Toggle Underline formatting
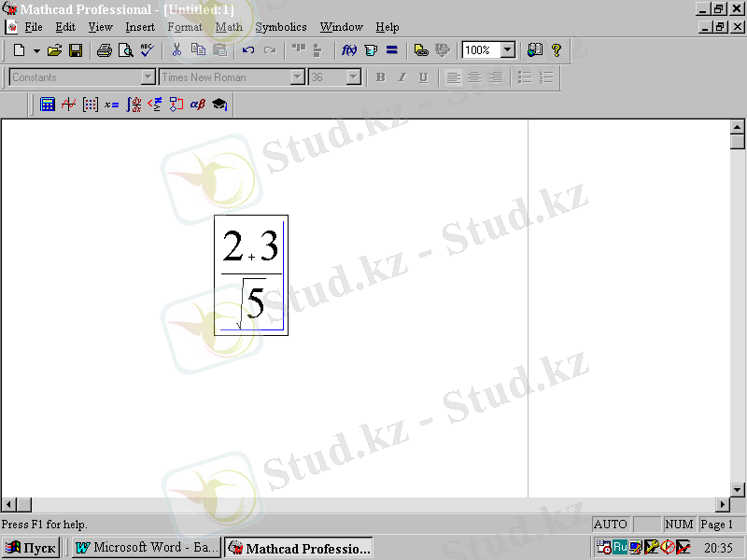Image resolution: width=747 pixels, height=560 pixels. (424, 77)
